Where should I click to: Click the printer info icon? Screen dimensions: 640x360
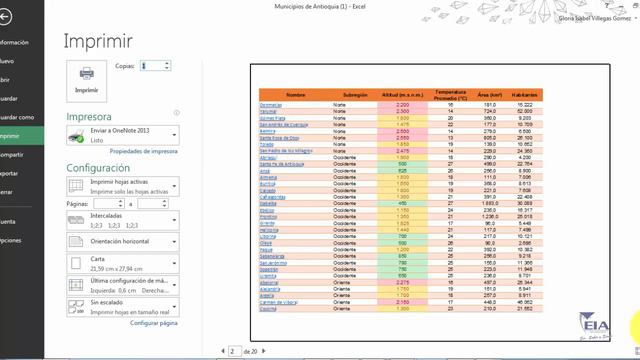176,113
